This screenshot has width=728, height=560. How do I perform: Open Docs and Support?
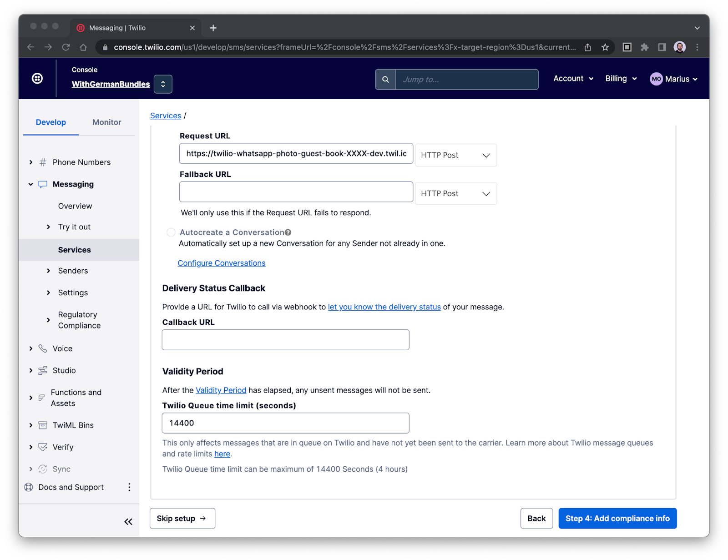click(x=71, y=487)
